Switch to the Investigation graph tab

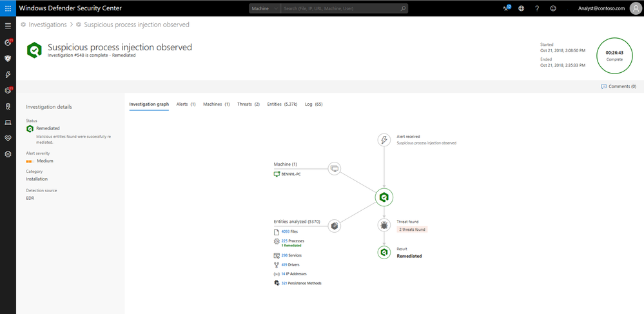(149, 104)
